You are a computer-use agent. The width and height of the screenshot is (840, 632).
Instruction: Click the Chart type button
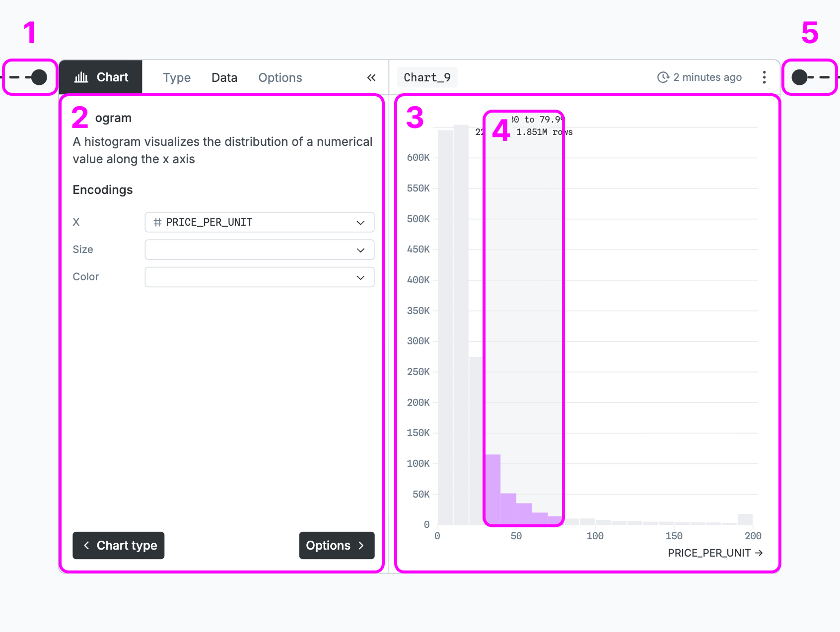click(x=118, y=545)
